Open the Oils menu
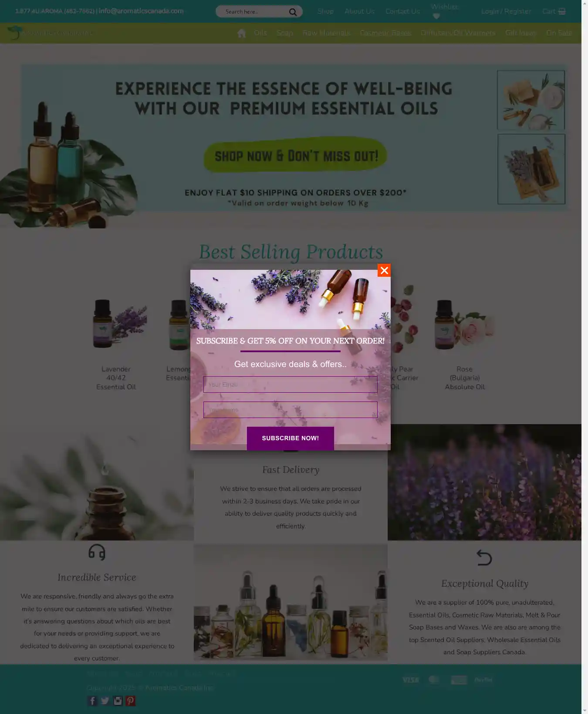Viewport: 588px width, 714px height. (x=260, y=33)
